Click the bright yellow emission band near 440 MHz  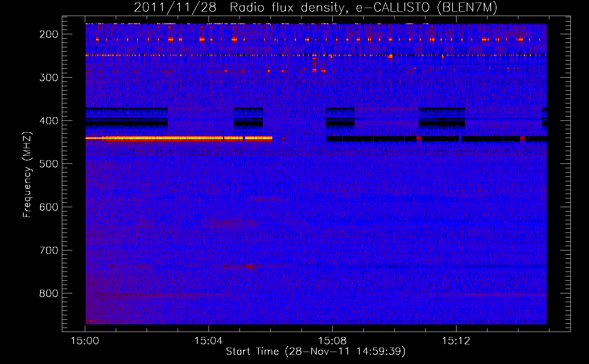(x=179, y=138)
